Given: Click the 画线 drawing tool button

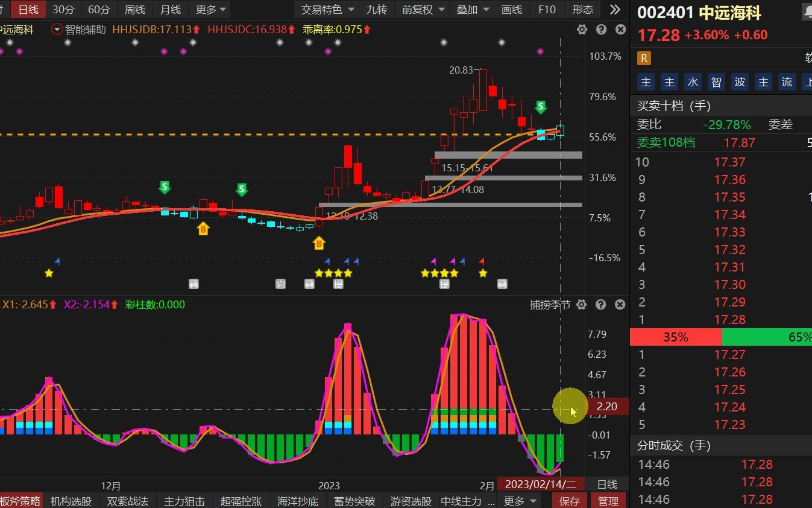Looking at the screenshot, I should [x=512, y=10].
